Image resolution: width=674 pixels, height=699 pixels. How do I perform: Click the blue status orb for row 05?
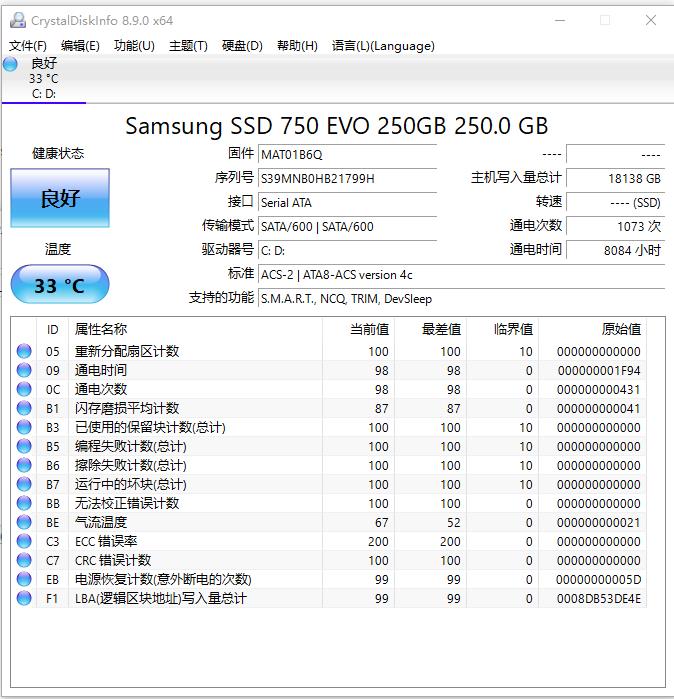click(24, 351)
